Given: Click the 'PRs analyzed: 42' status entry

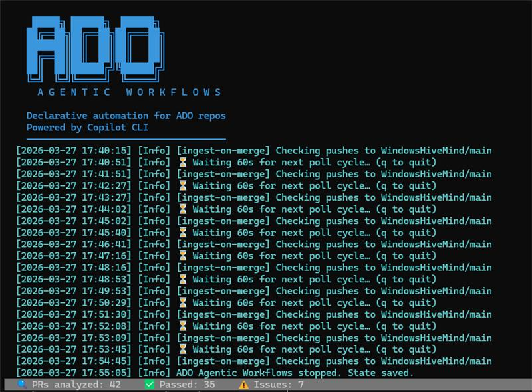Looking at the screenshot, I should (69, 385).
